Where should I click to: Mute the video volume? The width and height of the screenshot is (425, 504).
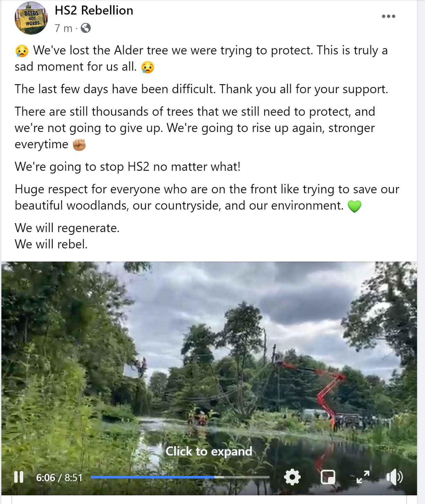point(395,477)
